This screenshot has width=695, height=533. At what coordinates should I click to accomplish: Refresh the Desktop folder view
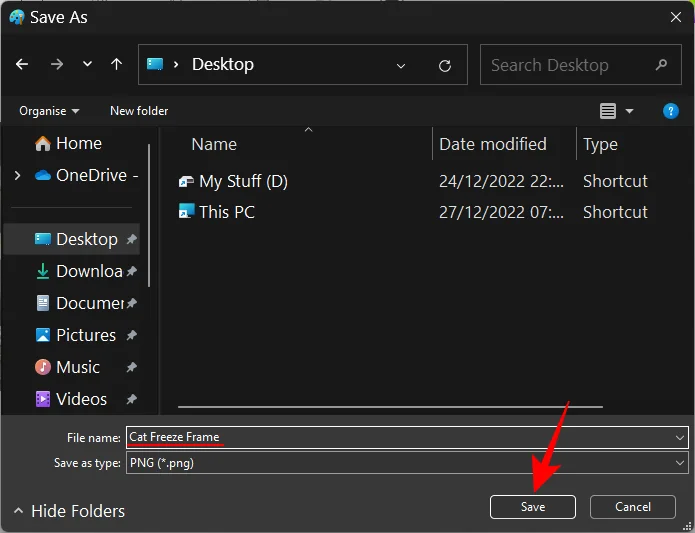click(x=445, y=65)
